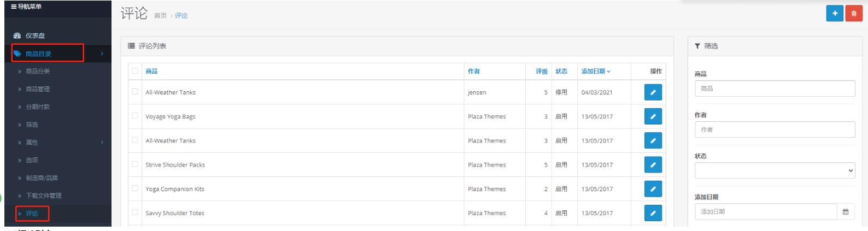
Task: Click the red delete trash button
Action: (854, 14)
